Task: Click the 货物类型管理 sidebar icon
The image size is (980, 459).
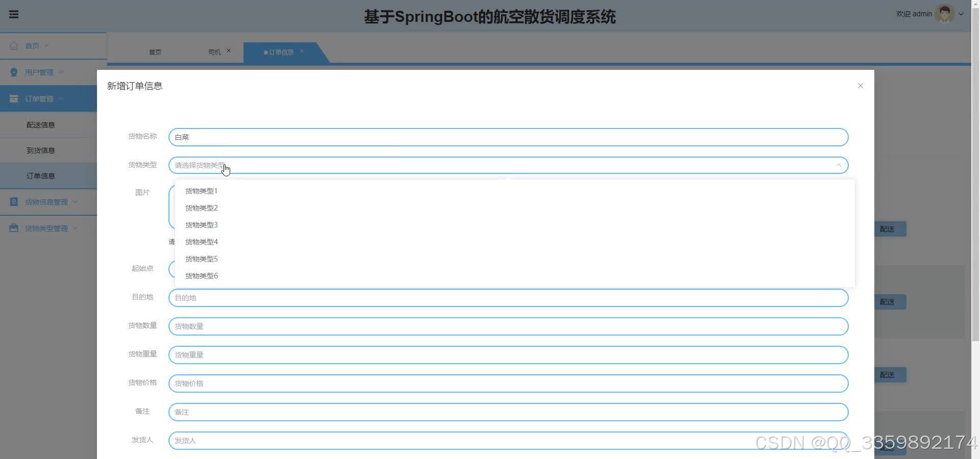Action: [x=14, y=228]
